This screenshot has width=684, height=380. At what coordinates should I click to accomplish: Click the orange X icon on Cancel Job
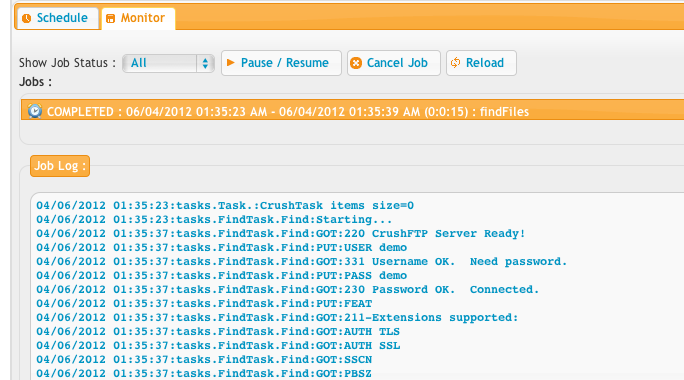click(x=356, y=63)
